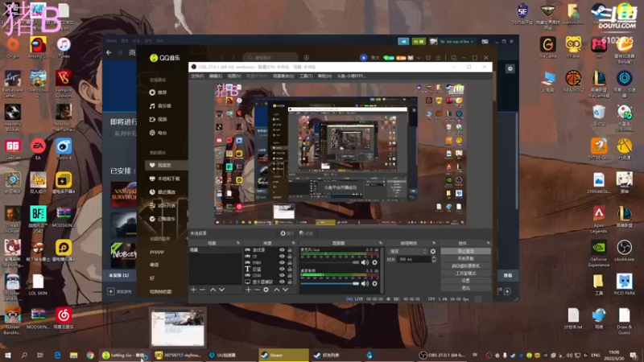Open Steam from the taskbar
The height and width of the screenshot is (362, 644).
point(283,355)
